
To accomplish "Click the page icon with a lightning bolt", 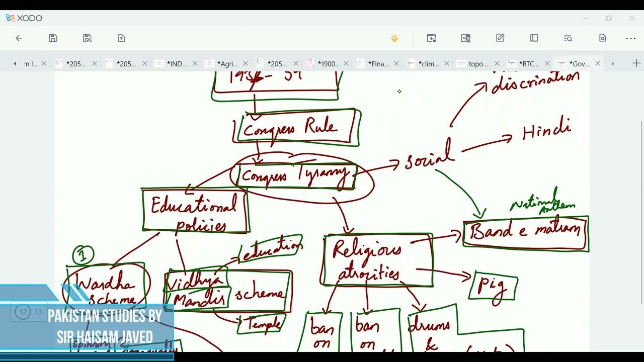I will [x=121, y=38].
